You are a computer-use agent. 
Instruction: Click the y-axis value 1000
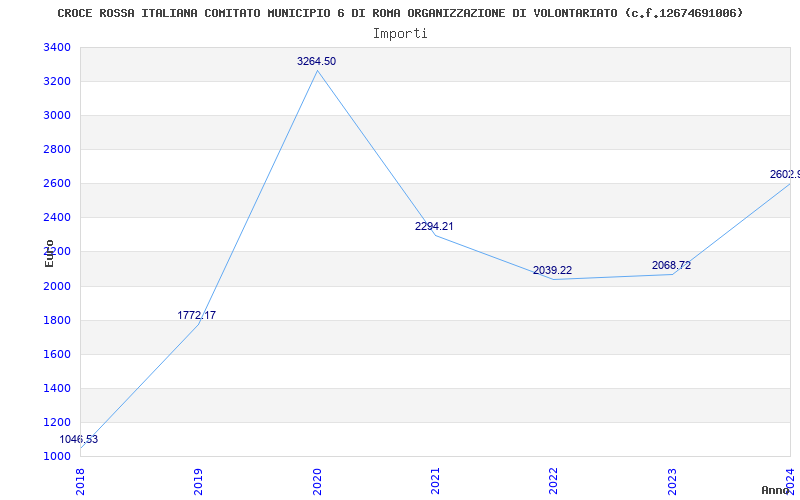pyautogui.click(x=57, y=456)
